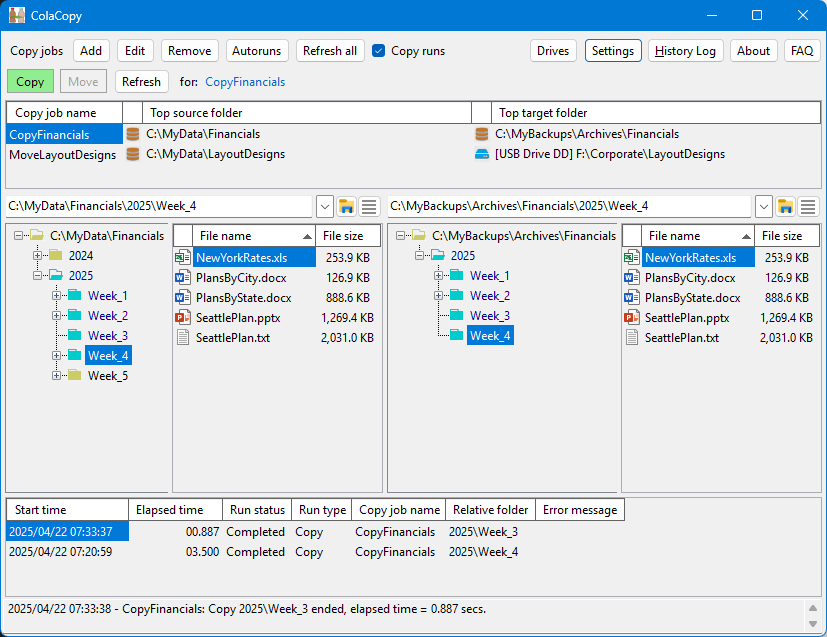Open the History Log
The width and height of the screenshot is (827, 637).
click(x=685, y=51)
